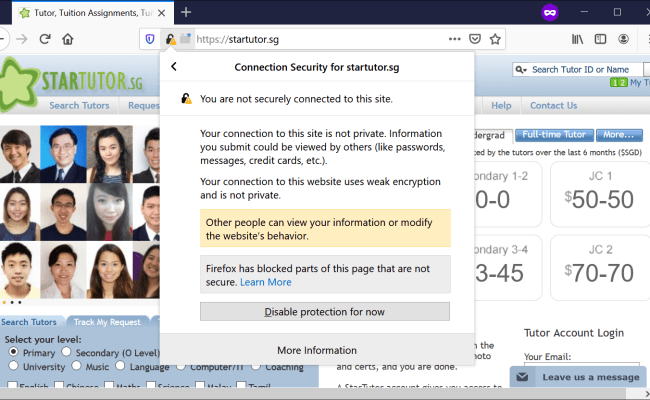Image resolution: width=650 pixels, height=400 pixels.
Task: Open a new tab with plus button
Action: (186, 12)
